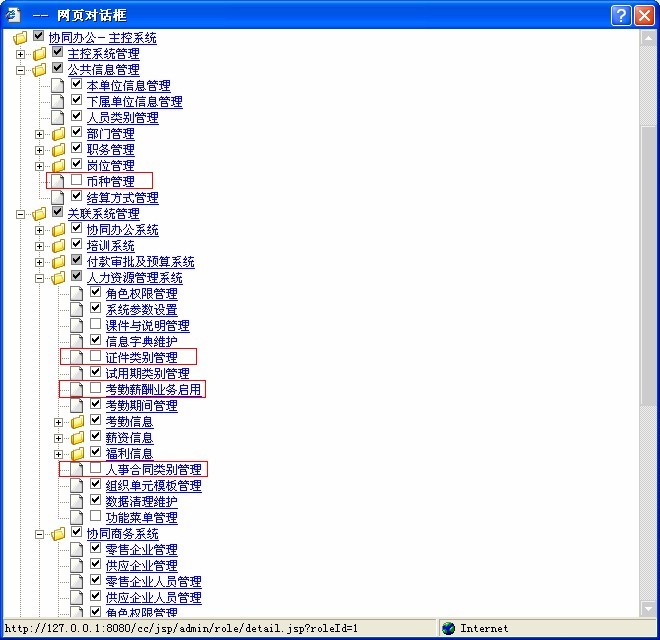Screen dimensions: 660x640
Task: Open the 供应企业人员管理 link
Action: tap(154, 597)
